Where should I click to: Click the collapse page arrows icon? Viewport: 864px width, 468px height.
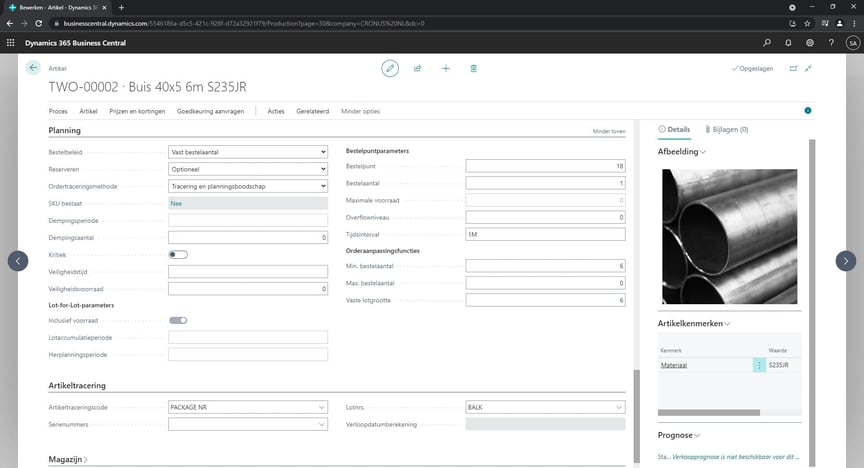tap(808, 68)
